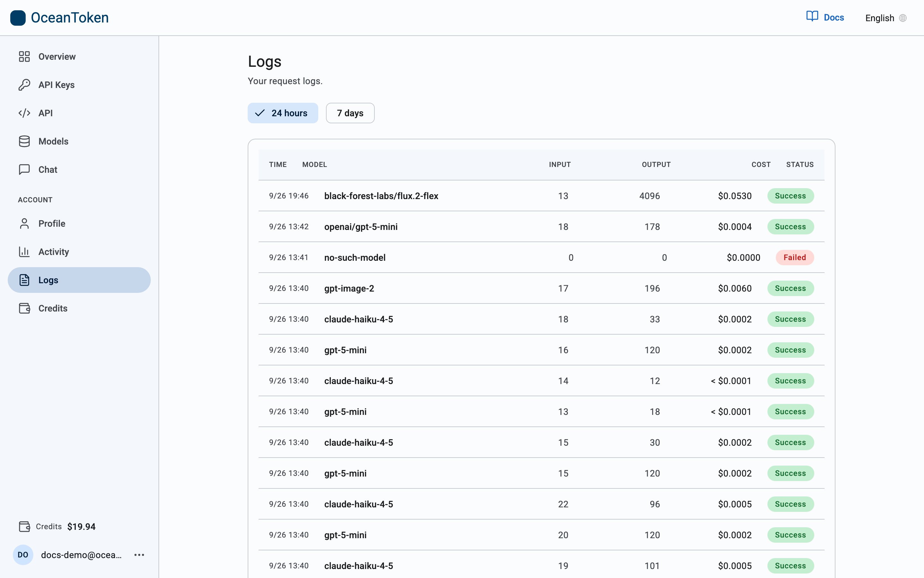Click the Activity bar chart icon
Screen dimensions: 924x578
(x=24, y=251)
